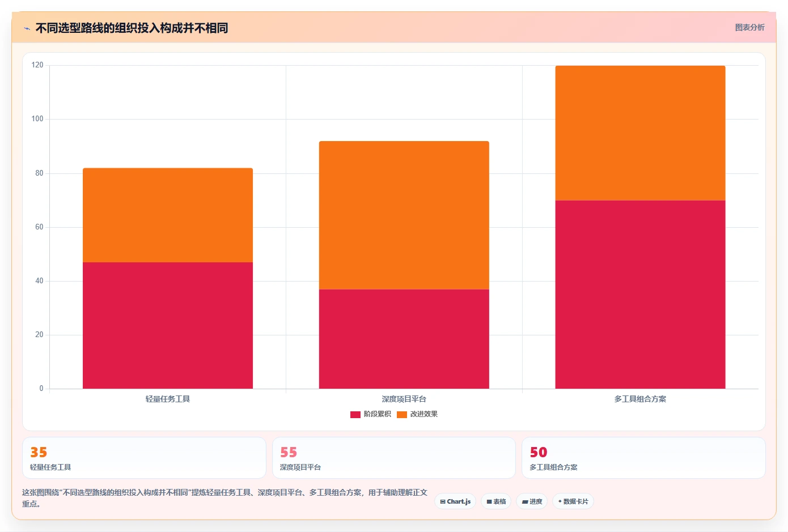Click the y-axis value 80
The width and height of the screenshot is (788, 532).
[39, 173]
